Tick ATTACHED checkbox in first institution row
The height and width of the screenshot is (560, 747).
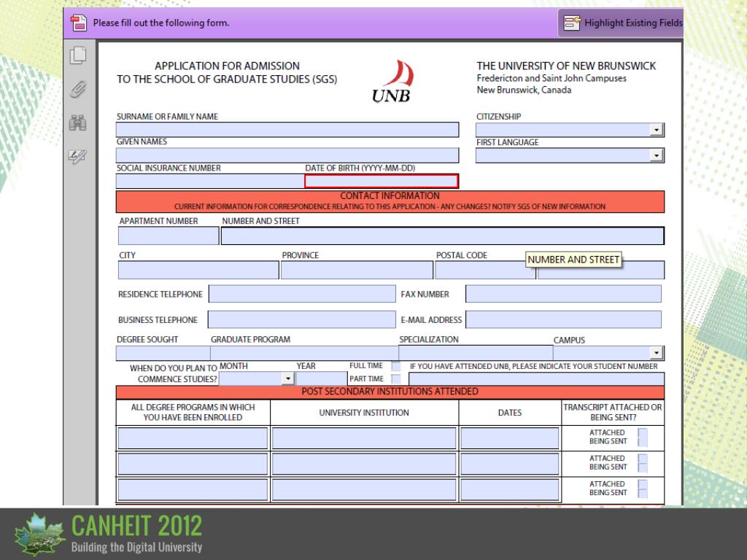point(643,432)
